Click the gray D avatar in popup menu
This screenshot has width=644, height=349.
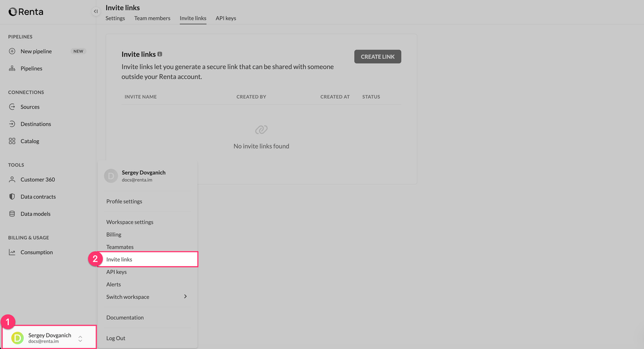click(x=111, y=176)
